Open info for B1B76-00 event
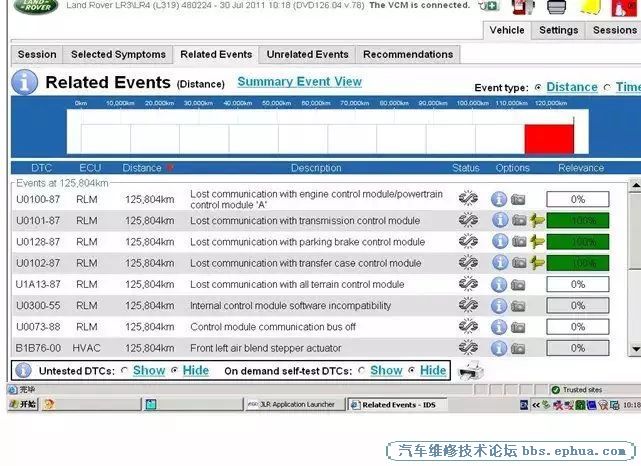This screenshot has width=641, height=466. [x=499, y=348]
